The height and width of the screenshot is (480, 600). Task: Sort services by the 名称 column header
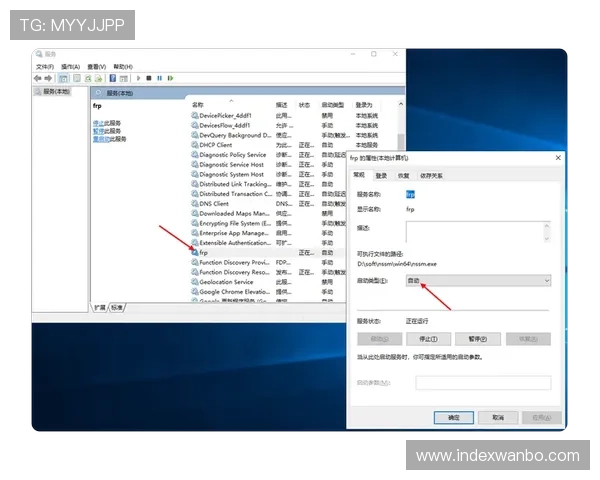[x=198, y=104]
